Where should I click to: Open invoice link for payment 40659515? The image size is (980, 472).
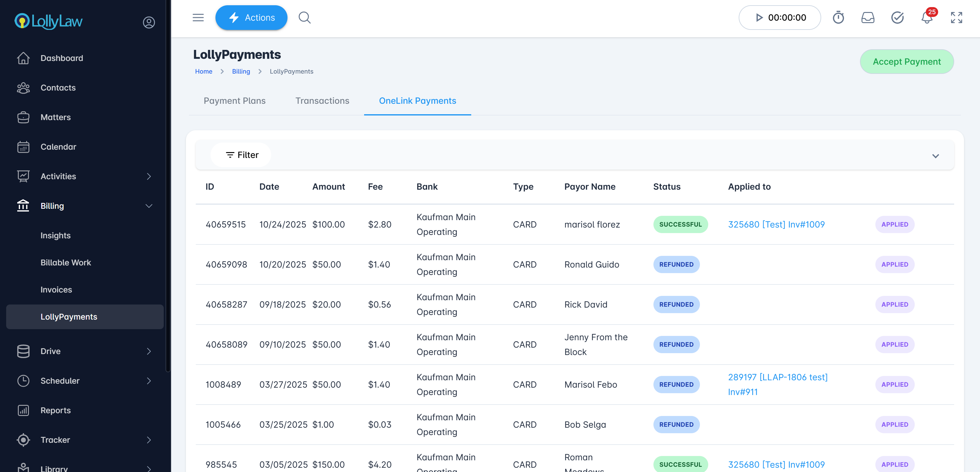[x=776, y=224]
